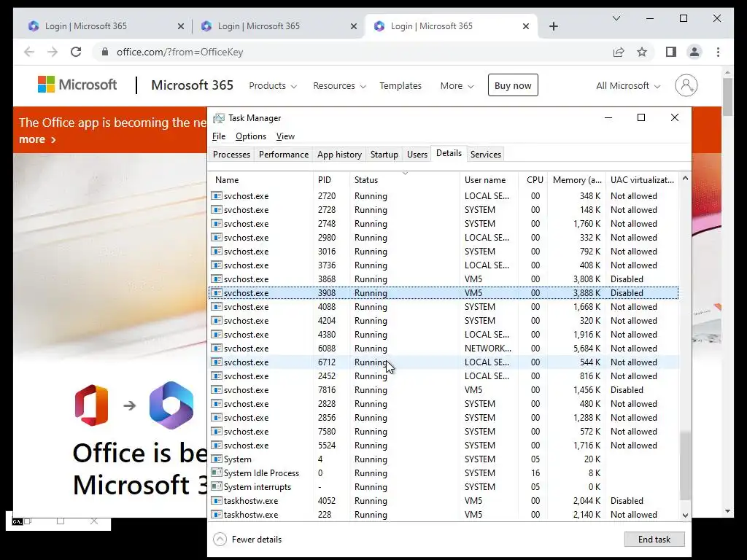Switch to the App history tab

[x=340, y=155]
